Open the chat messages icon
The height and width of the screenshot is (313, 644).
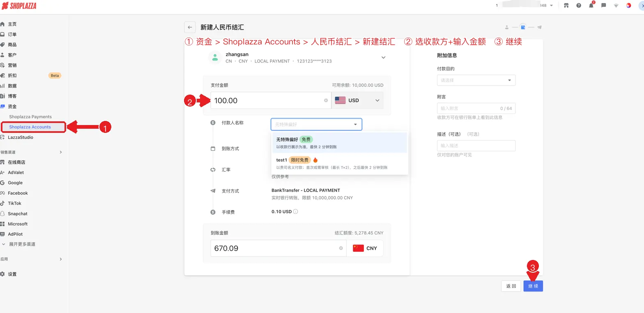[604, 5]
